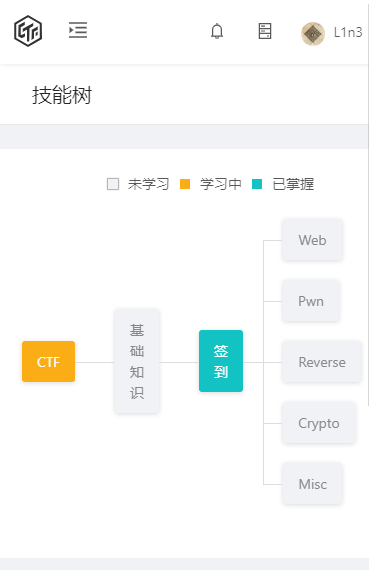The image size is (369, 570).
Task: Open the server container icon
Action: pos(265,31)
